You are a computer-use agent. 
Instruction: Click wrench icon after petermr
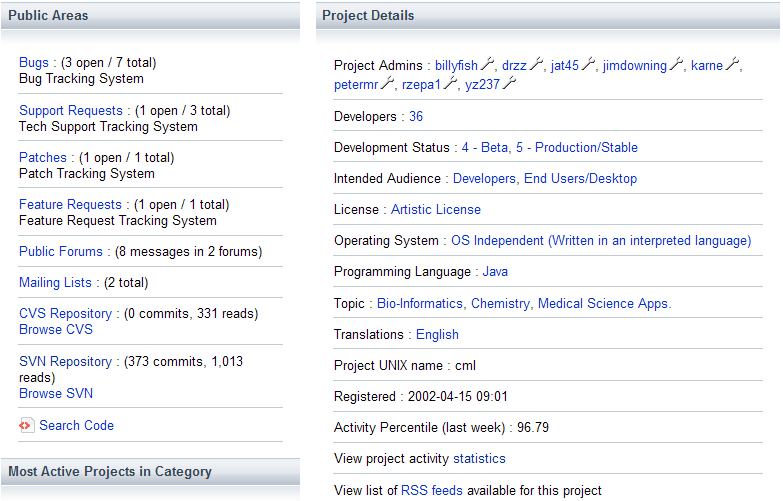point(388,84)
